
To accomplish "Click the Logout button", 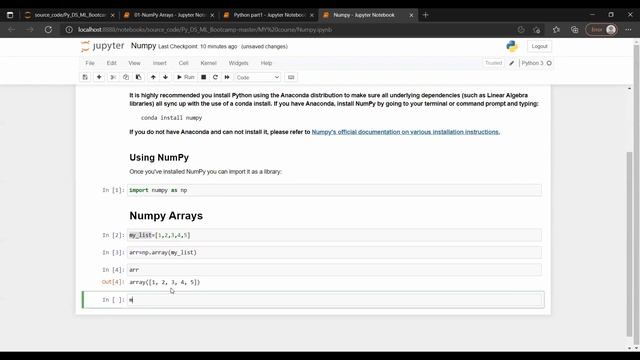I will point(539,47).
